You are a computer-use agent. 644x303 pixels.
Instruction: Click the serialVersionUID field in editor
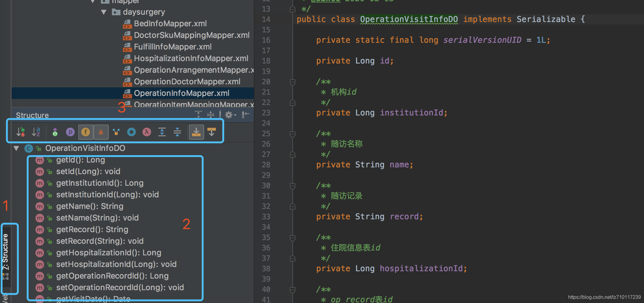(482, 40)
